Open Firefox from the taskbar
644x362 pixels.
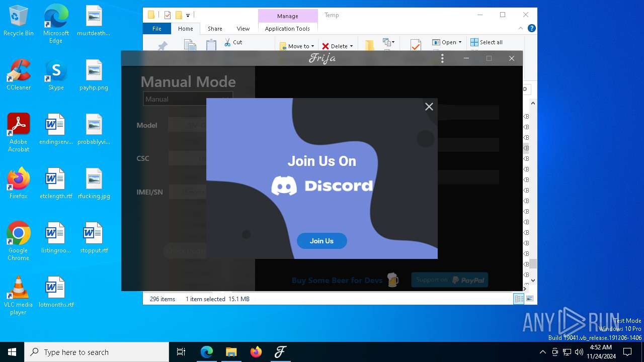[x=256, y=352]
